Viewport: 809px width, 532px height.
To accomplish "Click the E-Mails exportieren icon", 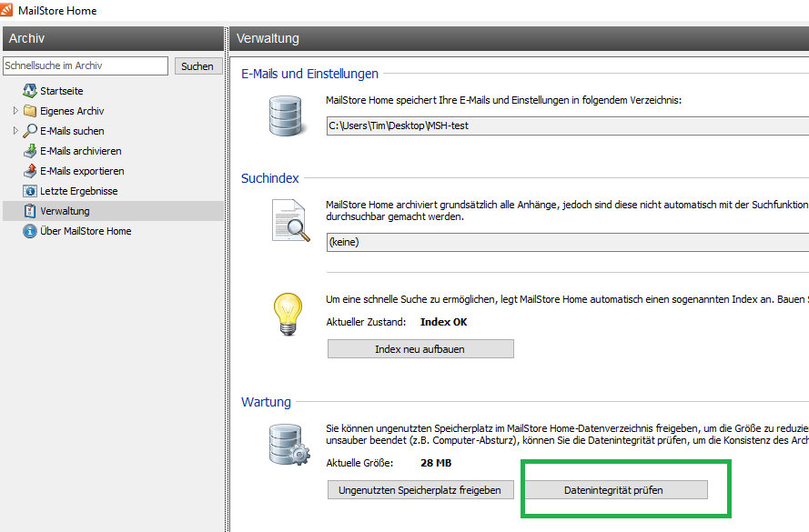I will [30, 171].
